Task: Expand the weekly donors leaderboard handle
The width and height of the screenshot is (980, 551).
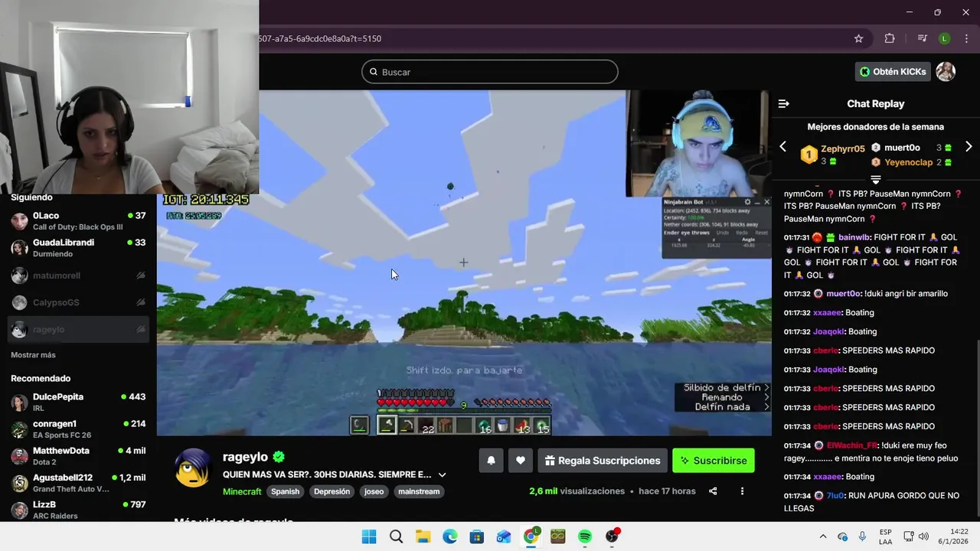Action: (875, 179)
